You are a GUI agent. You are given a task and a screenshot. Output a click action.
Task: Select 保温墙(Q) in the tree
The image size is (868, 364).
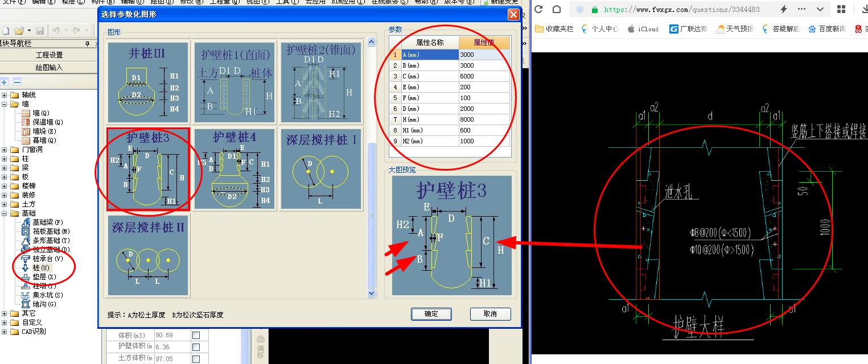[47, 122]
